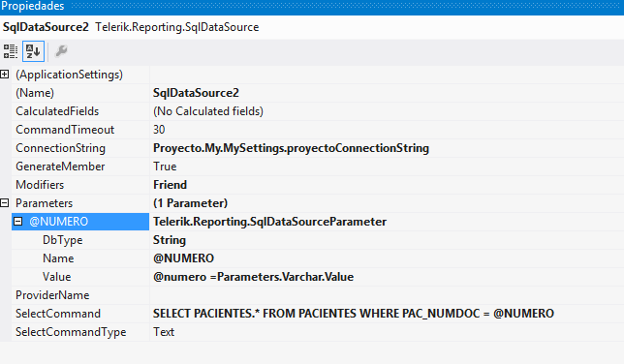The image size is (624, 364).
Task: Expand the (ApplicationSettings) node
Action: click(x=5, y=74)
